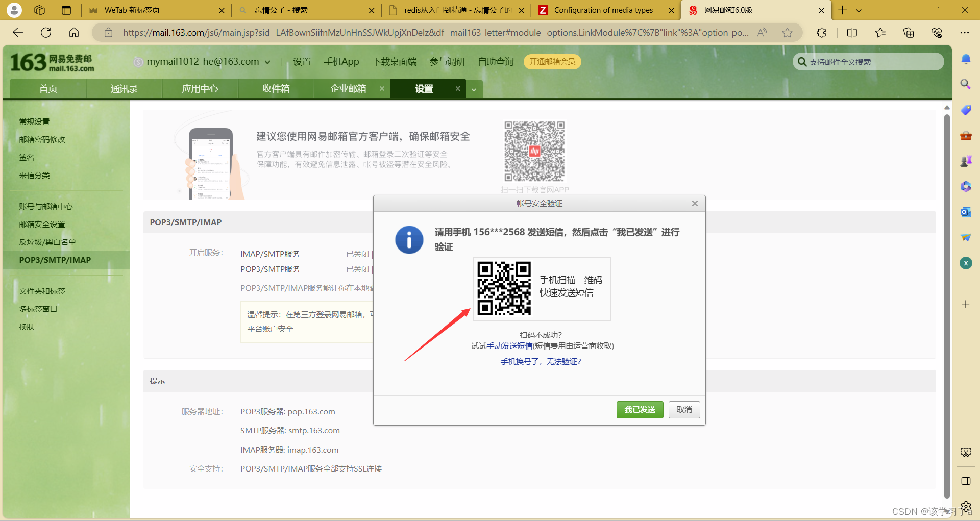
Task: Expand the mail tabs overflow dropdown arrow
Action: point(474,89)
